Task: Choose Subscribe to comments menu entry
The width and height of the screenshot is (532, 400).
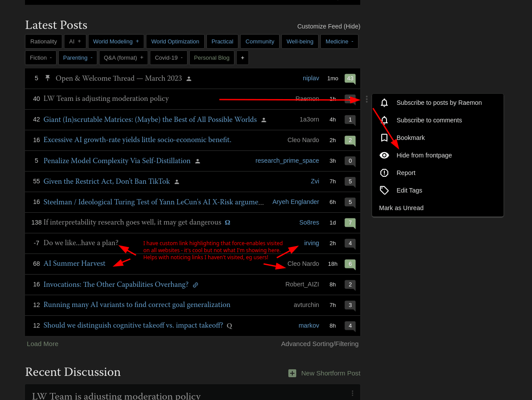Action: click(429, 120)
